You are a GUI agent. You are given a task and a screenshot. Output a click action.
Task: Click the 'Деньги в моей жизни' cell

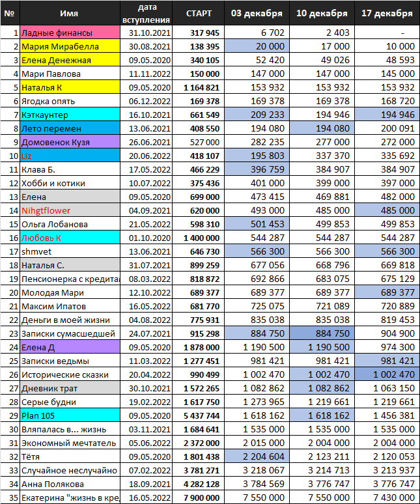[x=70, y=320]
